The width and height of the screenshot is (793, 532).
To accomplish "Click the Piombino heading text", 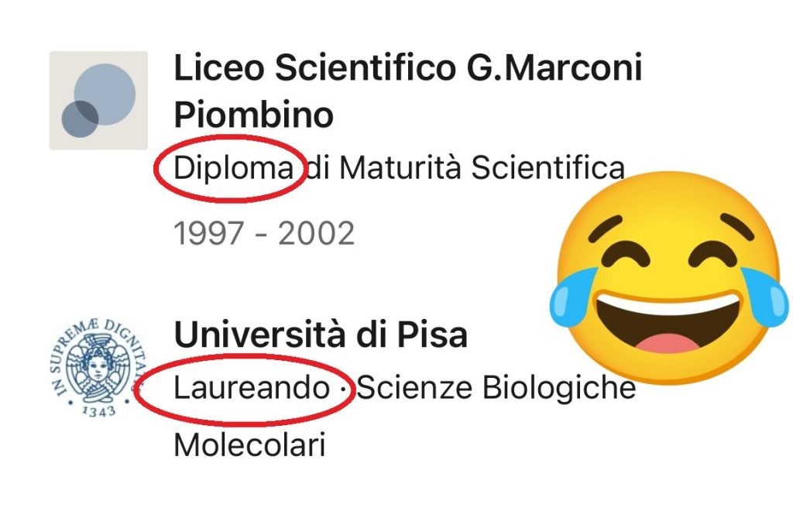I will coord(253,115).
